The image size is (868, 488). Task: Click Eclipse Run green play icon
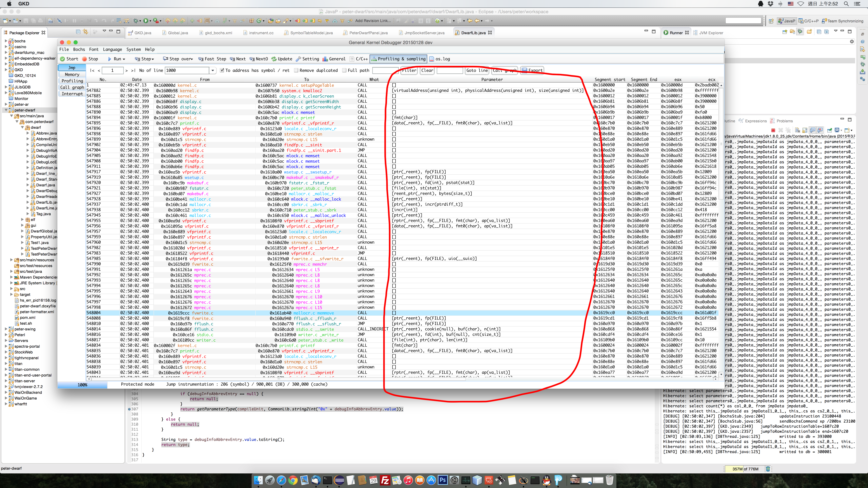click(146, 21)
